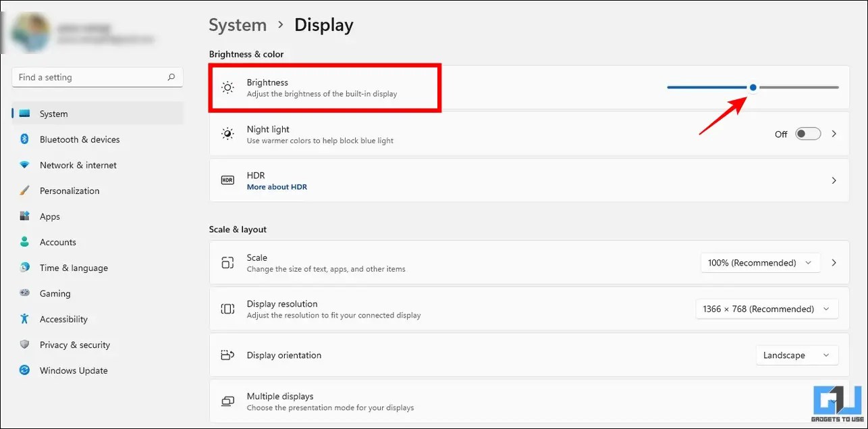
Task: Click the Night light icon
Action: 227,134
